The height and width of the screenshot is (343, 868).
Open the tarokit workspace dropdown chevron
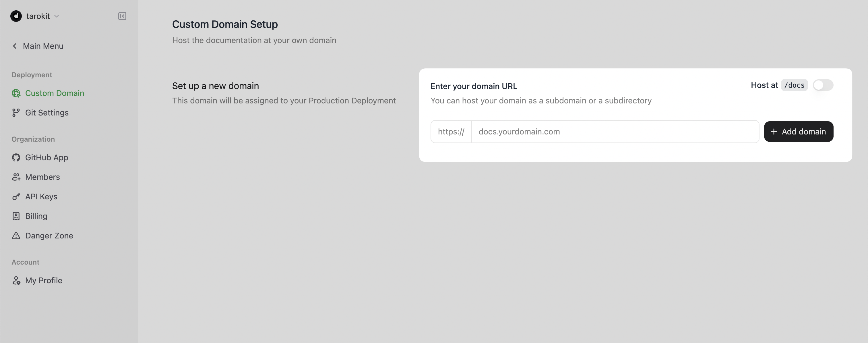coord(57,16)
